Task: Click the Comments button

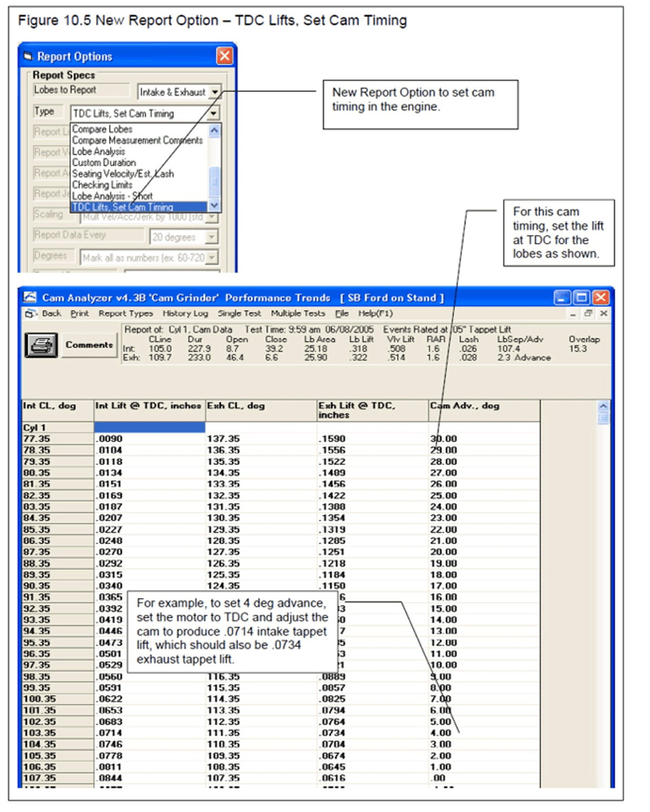Action: click(x=89, y=345)
